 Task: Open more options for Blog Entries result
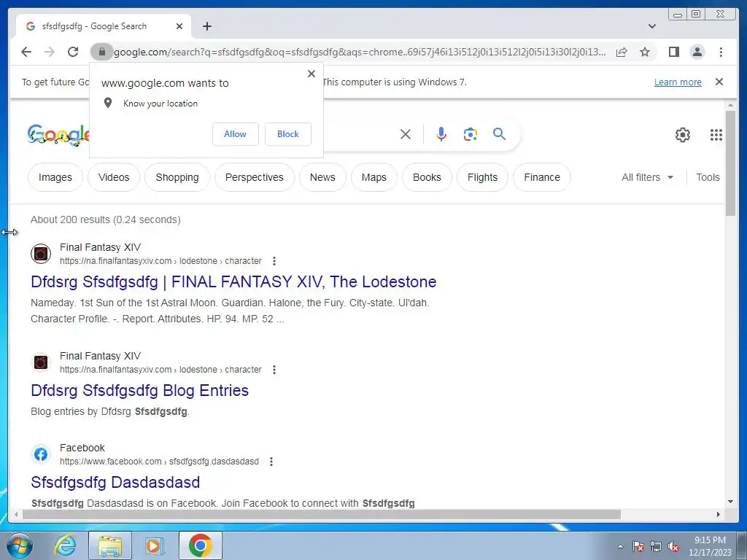274,370
